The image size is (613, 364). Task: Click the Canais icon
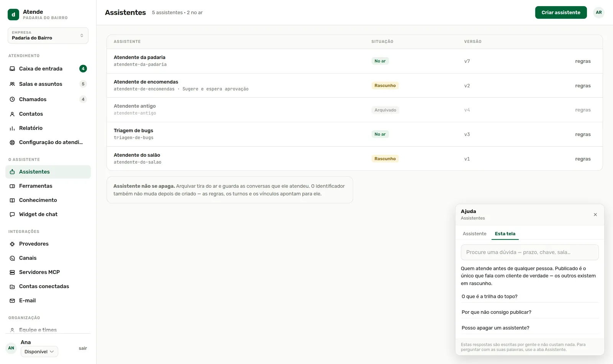(x=12, y=258)
